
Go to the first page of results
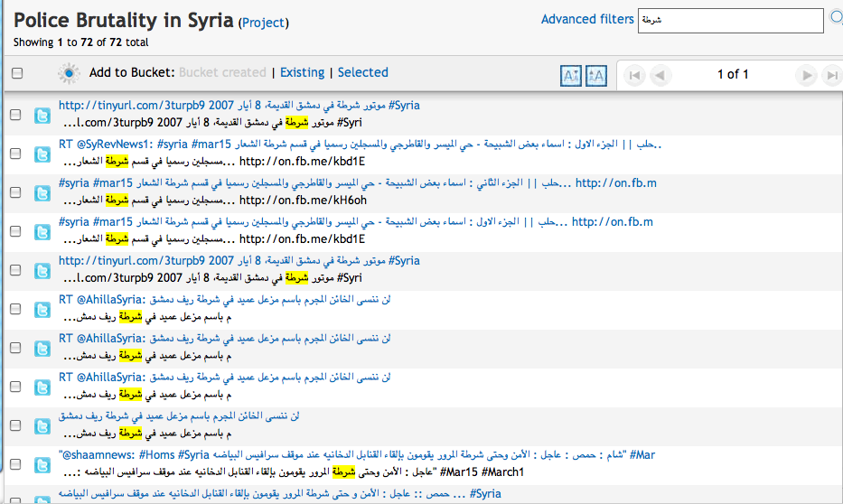pyautogui.click(x=634, y=75)
